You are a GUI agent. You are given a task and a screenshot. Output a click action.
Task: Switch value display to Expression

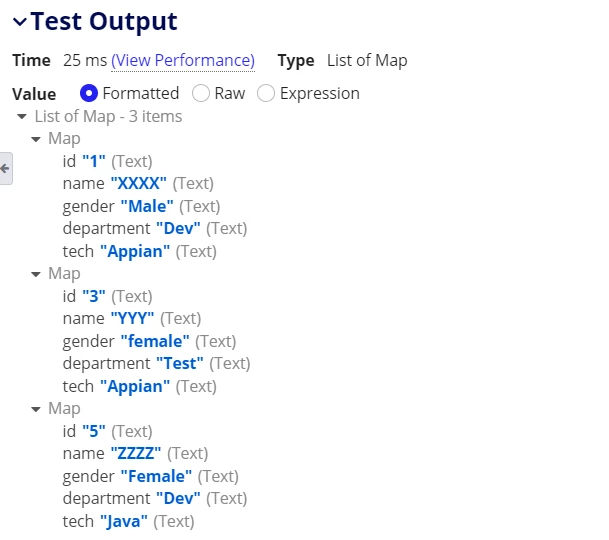tap(266, 94)
